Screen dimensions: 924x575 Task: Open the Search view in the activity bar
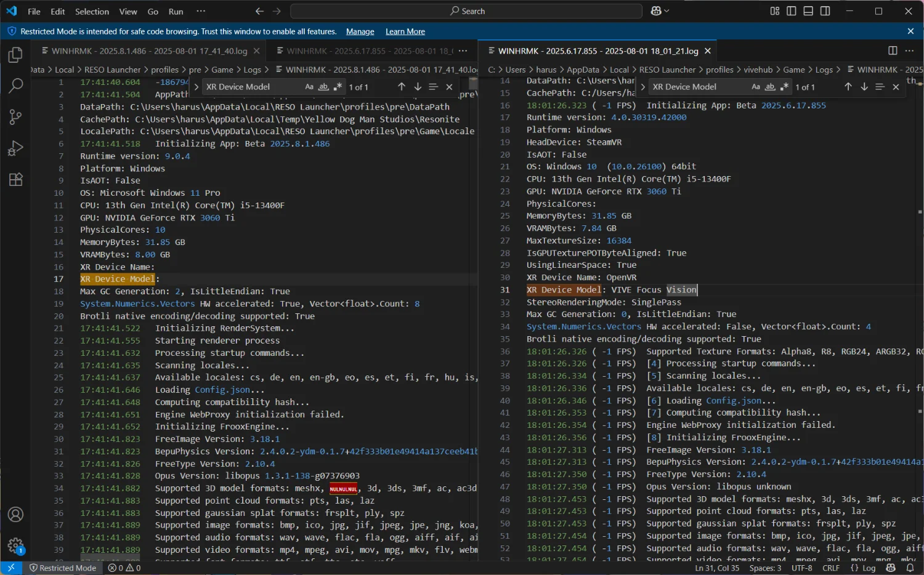click(x=15, y=86)
